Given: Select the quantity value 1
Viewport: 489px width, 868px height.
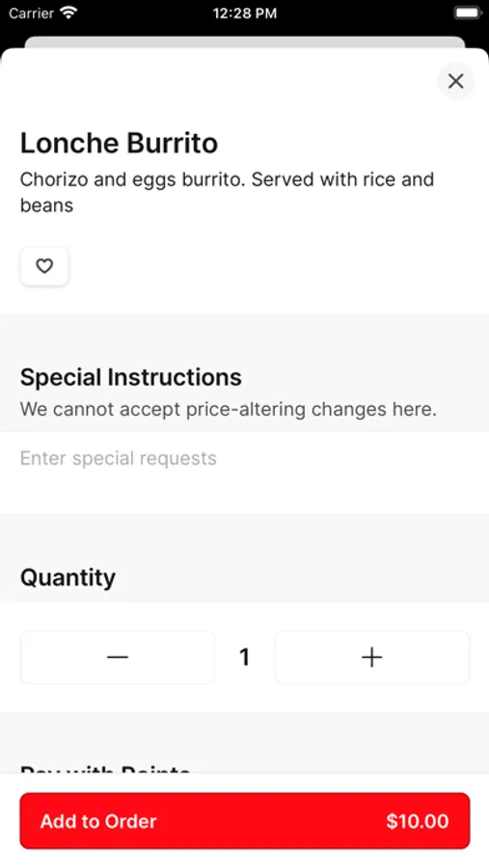Looking at the screenshot, I should pos(244,657).
